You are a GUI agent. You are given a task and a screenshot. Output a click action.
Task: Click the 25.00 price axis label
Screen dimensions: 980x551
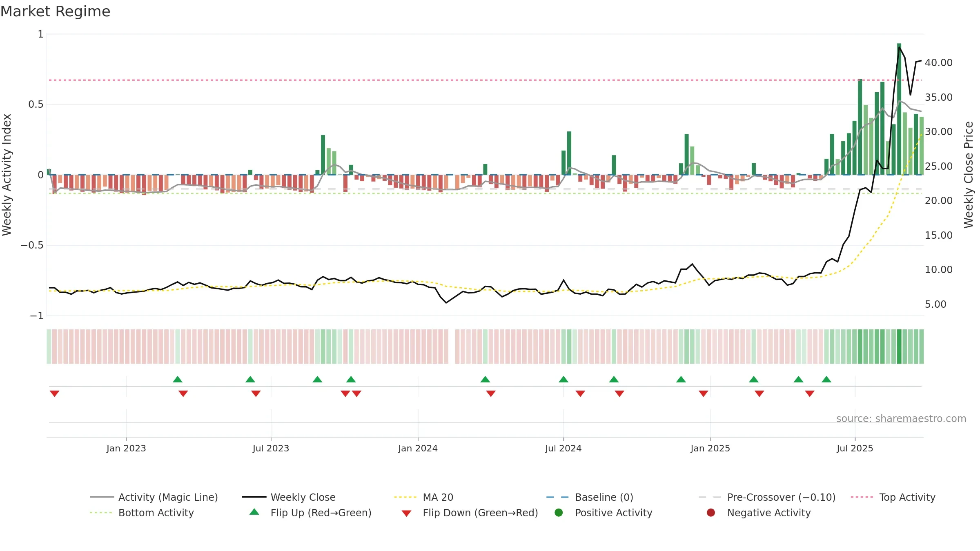(x=938, y=166)
